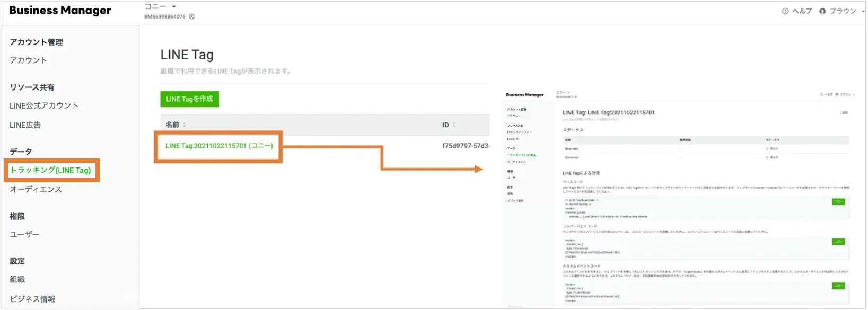Click the help question mark icon
The image size is (868, 310).
[785, 11]
